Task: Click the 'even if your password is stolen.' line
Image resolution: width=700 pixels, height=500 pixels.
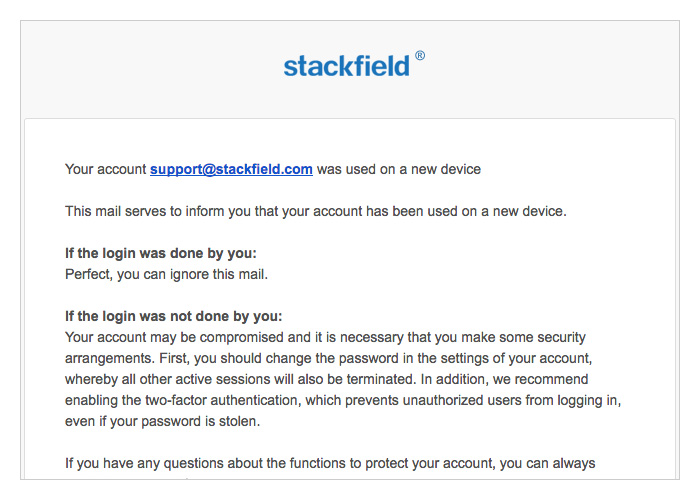Action: pos(162,421)
